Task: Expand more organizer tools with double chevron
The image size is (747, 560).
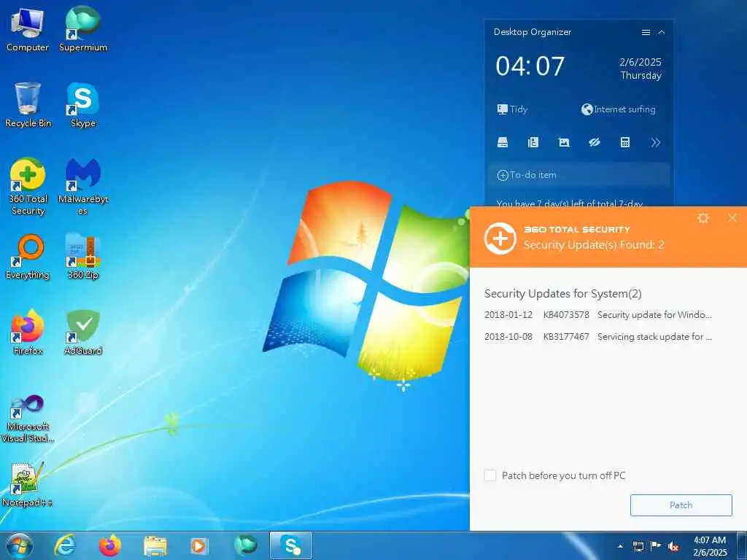Action: point(656,142)
